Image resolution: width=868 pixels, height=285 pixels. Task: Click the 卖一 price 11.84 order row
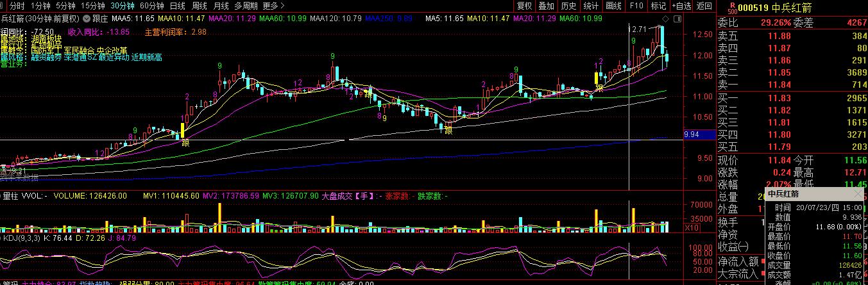792,85
